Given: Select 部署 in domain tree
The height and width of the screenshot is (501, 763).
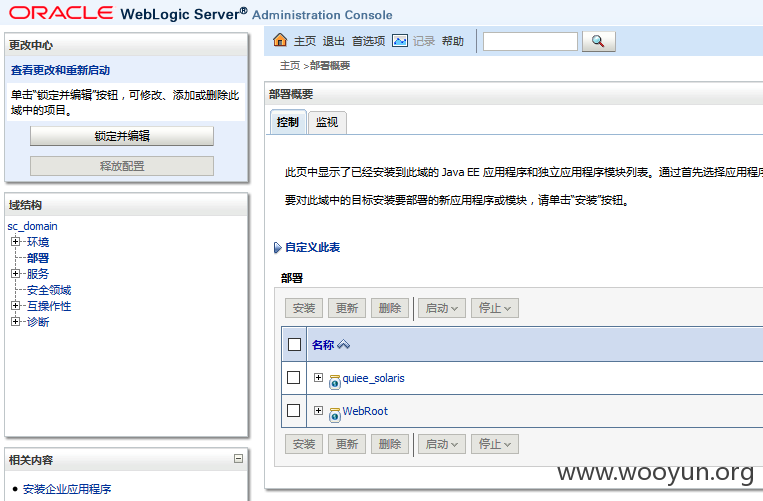Looking at the screenshot, I should [x=38, y=258].
